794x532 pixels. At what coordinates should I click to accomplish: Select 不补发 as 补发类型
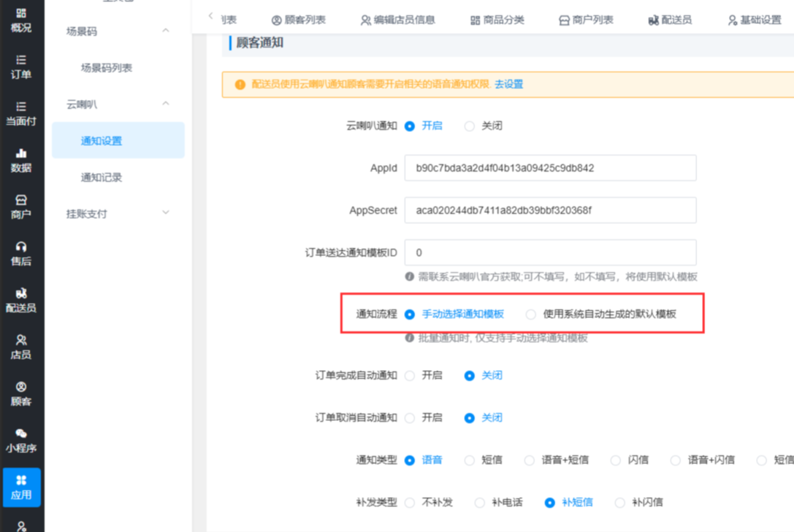[x=410, y=502]
